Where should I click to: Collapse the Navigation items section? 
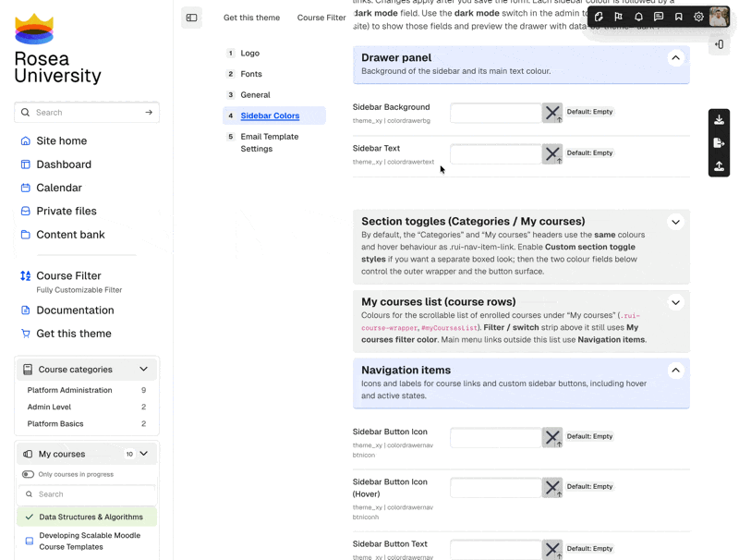pos(675,371)
